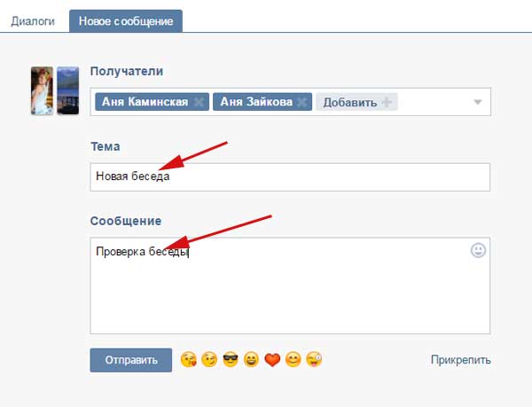532x407 pixels.
Task: Insert the sunglasses face emoji
Action: tap(231, 360)
